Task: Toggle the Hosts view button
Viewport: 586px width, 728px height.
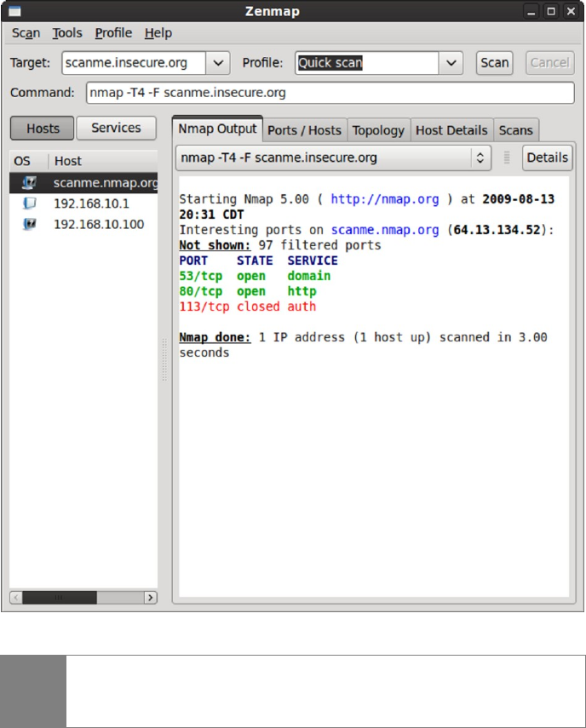Action: click(43, 128)
